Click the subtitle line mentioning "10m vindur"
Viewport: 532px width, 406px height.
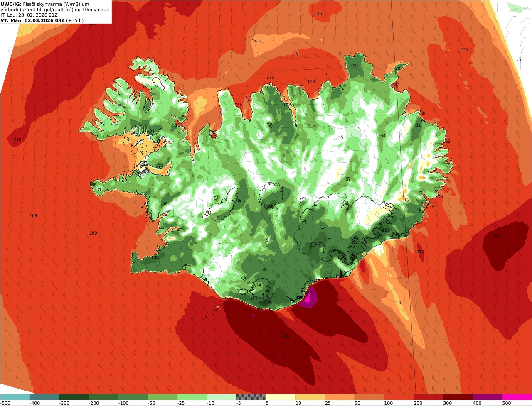[x=55, y=9]
